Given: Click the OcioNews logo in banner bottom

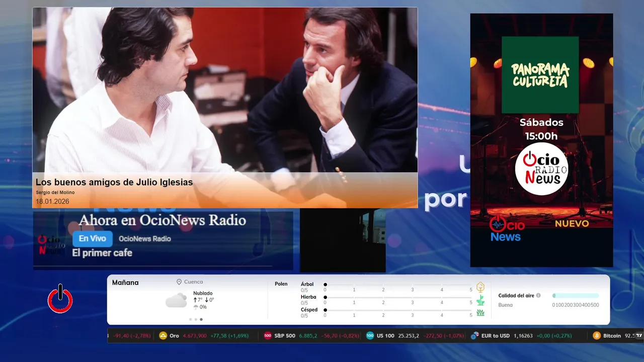Looking at the screenshot, I should click(x=507, y=229).
